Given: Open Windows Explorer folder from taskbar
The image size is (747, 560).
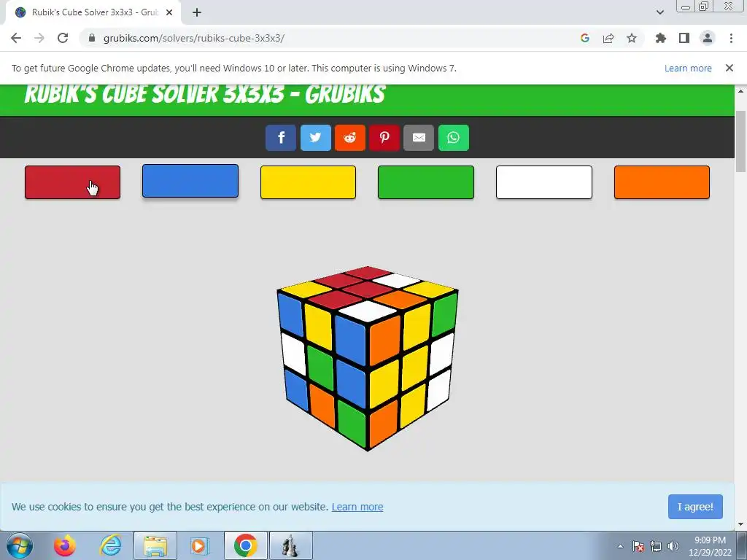Looking at the screenshot, I should (155, 545).
